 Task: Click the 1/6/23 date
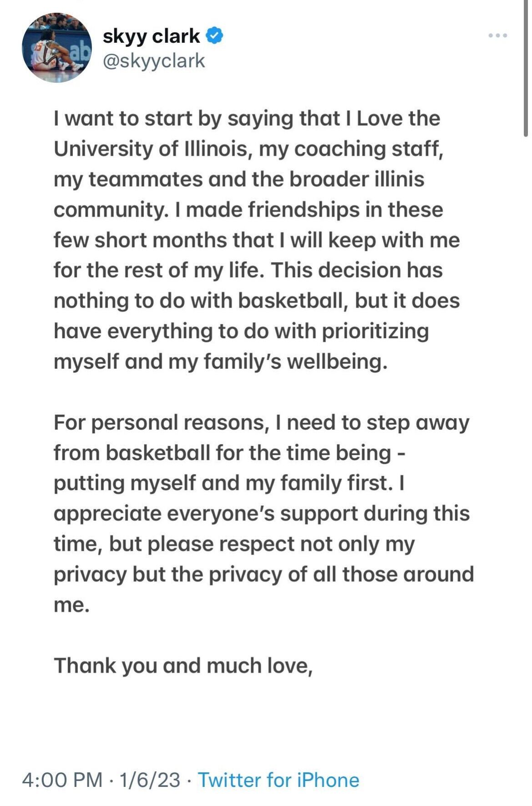click(150, 780)
